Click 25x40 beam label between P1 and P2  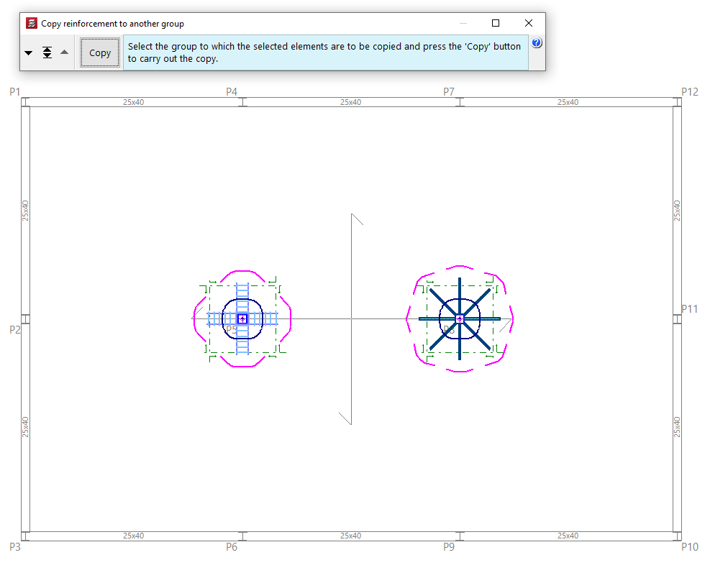coord(25,211)
